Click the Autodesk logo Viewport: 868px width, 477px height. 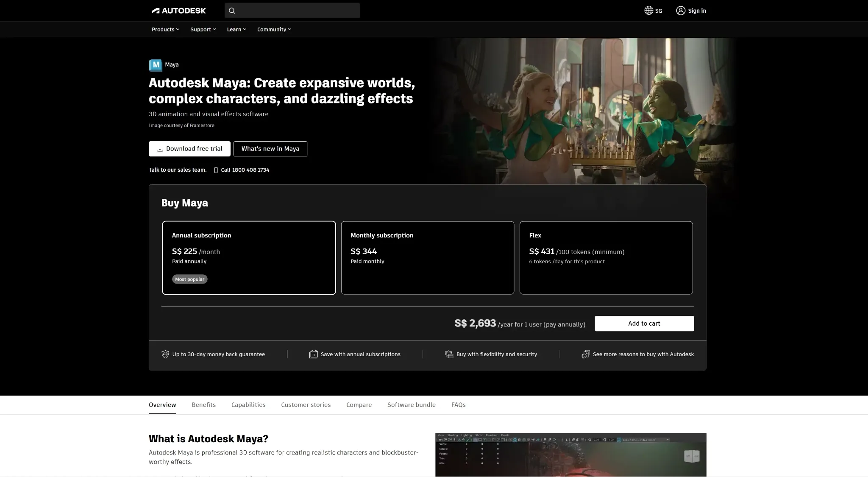pyautogui.click(x=178, y=11)
